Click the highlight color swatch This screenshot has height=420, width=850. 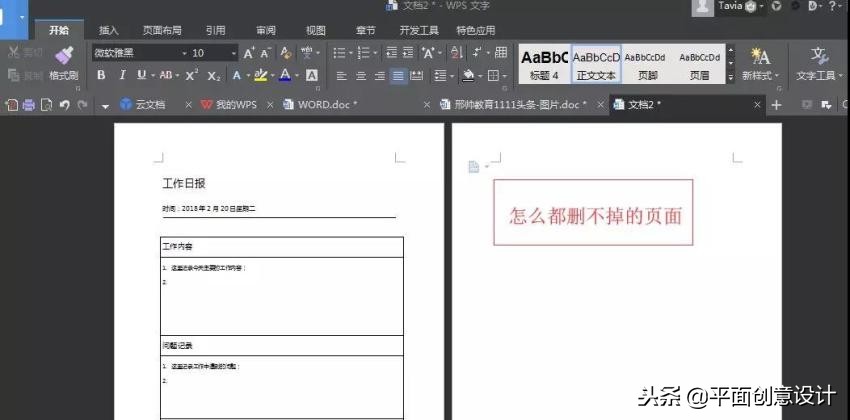[x=261, y=75]
